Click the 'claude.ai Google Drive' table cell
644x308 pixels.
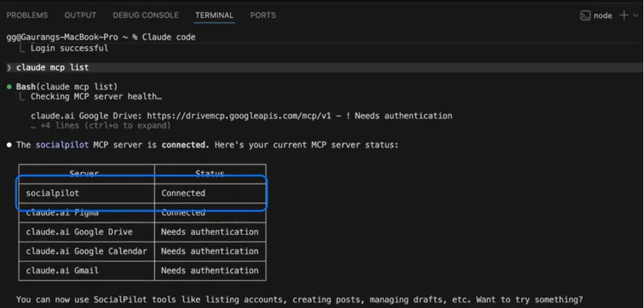[x=87, y=232]
